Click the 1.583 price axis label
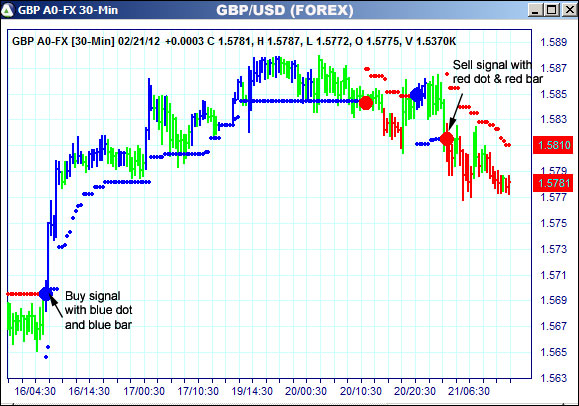Screen dimensions: 579x406 coord(553,119)
